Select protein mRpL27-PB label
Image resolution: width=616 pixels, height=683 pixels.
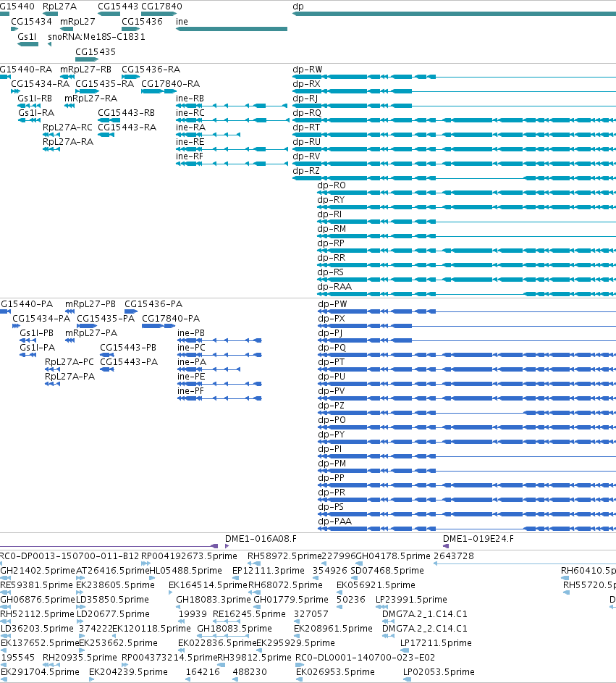pyautogui.click(x=90, y=304)
